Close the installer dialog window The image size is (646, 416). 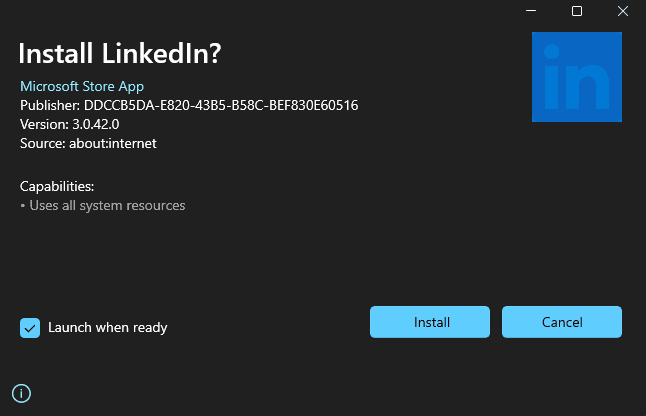point(622,11)
